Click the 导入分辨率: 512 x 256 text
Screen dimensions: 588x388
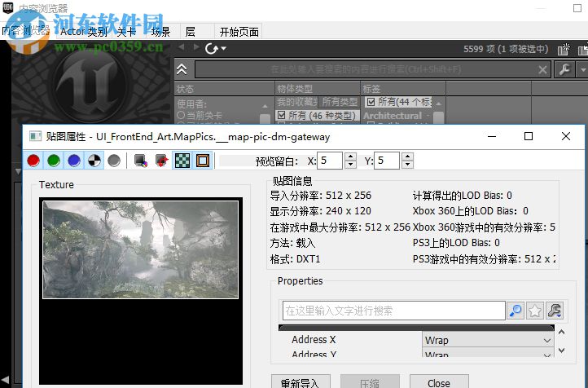click(x=321, y=196)
